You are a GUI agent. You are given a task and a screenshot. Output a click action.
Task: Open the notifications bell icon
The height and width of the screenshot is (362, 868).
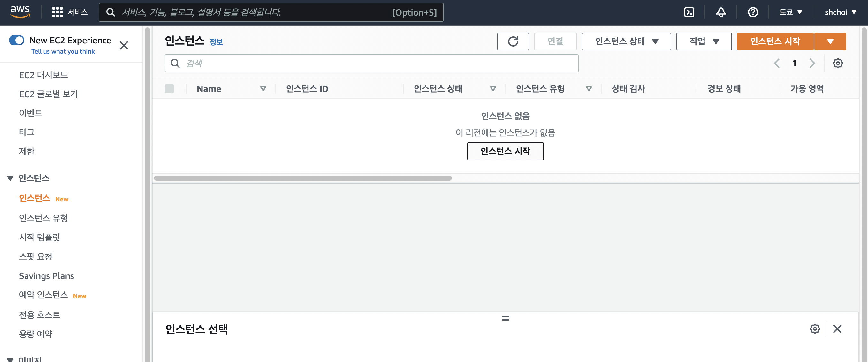pyautogui.click(x=721, y=12)
